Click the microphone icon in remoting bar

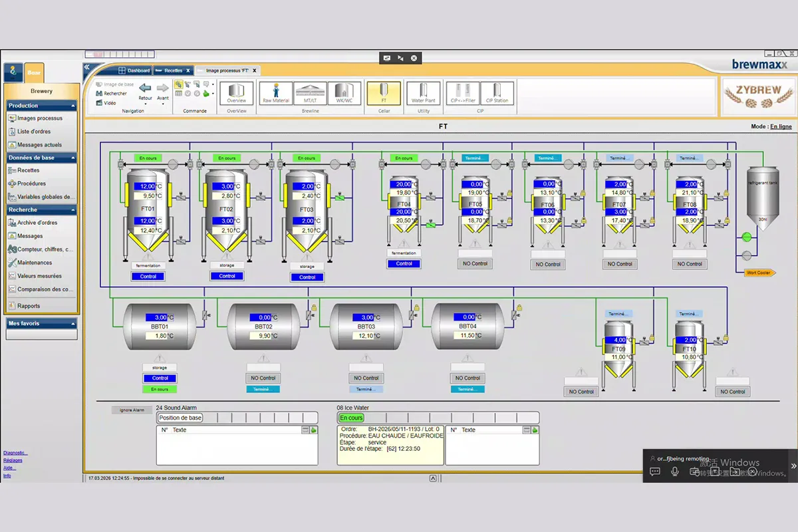pos(675,471)
